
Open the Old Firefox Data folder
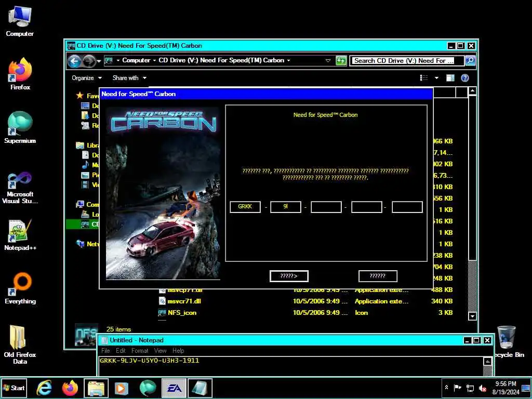(20, 345)
